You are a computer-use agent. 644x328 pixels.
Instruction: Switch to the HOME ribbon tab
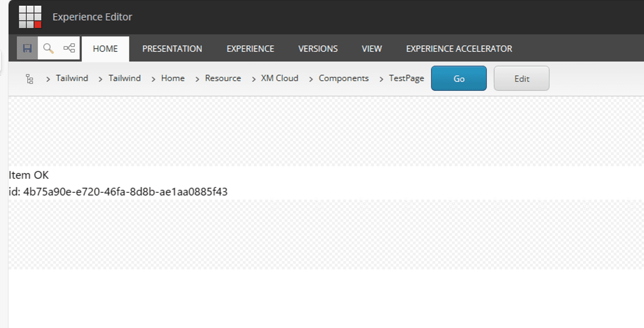click(x=105, y=49)
